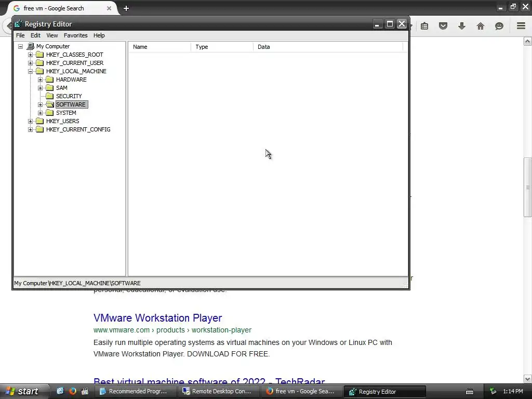The width and height of the screenshot is (532, 399).
Task: Open the Edit menu in Registry Editor
Action: (x=35, y=35)
